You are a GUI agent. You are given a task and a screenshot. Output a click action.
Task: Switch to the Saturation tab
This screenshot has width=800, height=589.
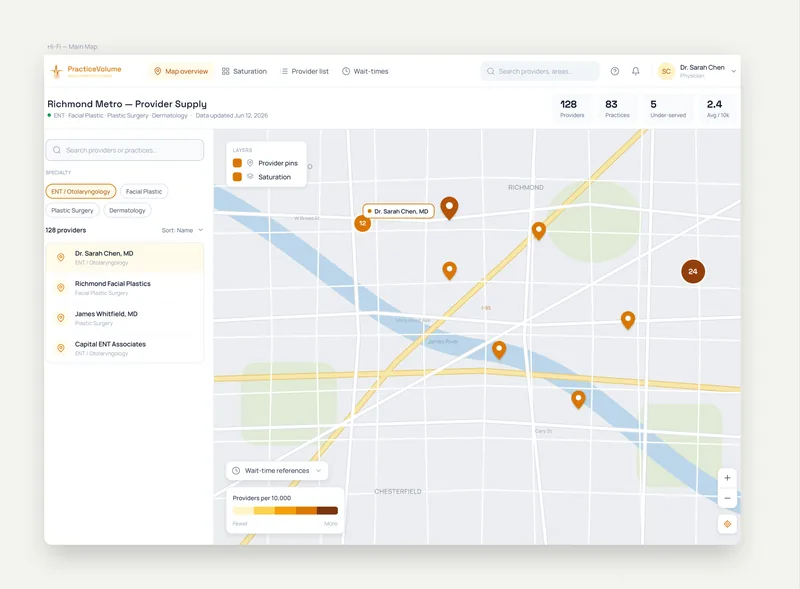point(244,71)
